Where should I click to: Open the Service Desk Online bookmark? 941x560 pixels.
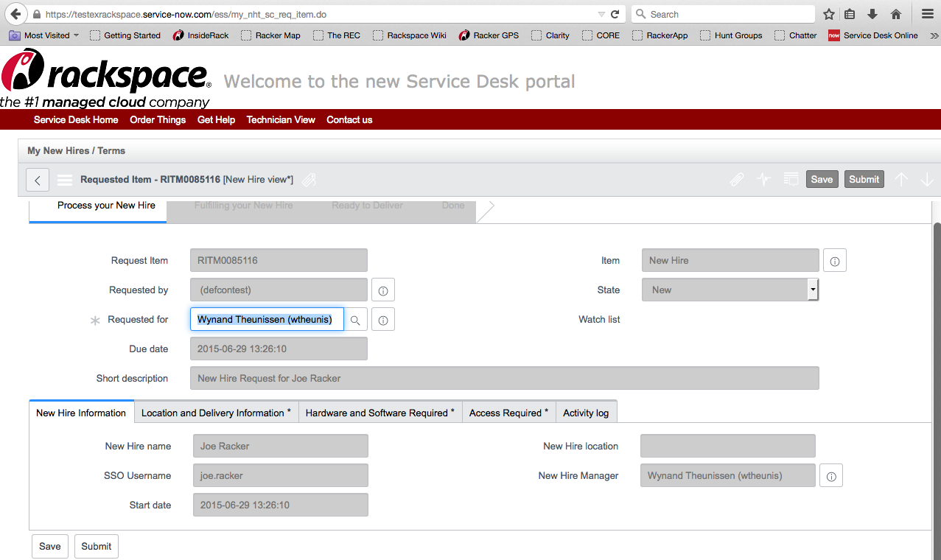(x=873, y=35)
